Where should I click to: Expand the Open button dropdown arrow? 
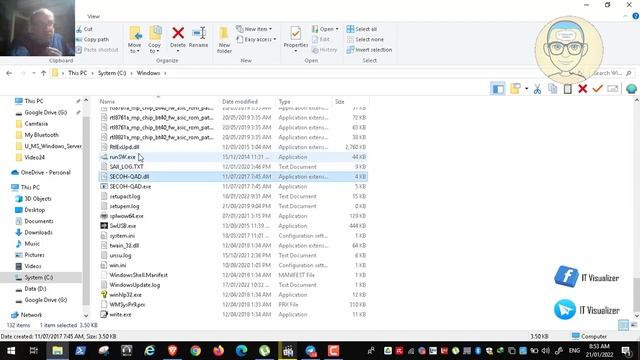click(337, 29)
